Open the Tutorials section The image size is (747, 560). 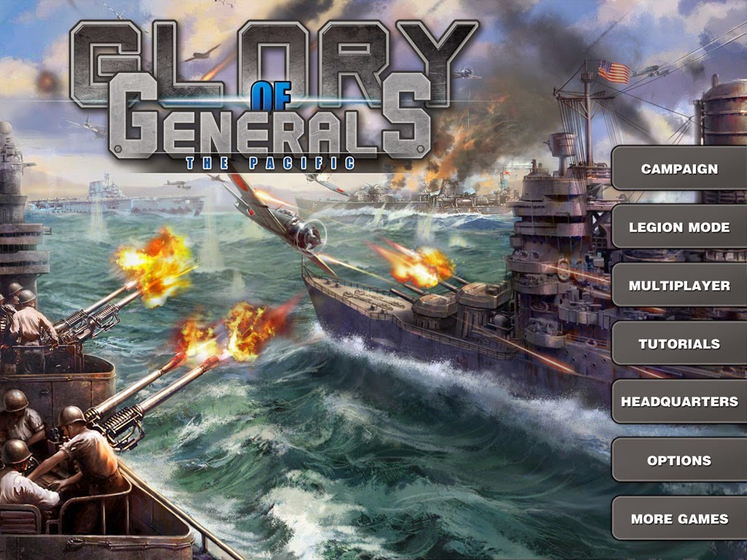coord(679,343)
